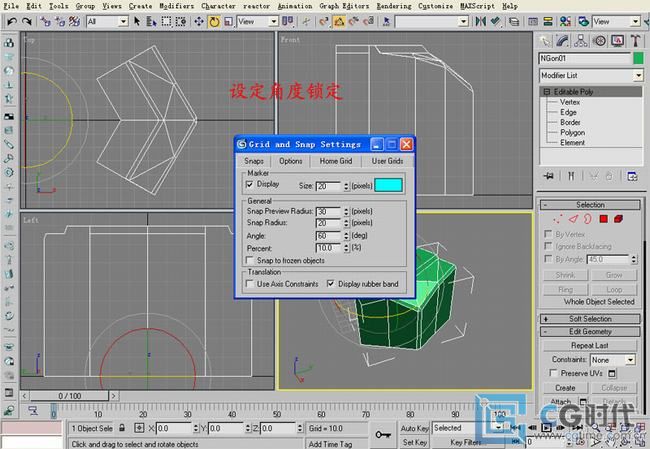650x449 pixels.
Task: Select the Select Object arrow tool
Action: tap(137, 21)
